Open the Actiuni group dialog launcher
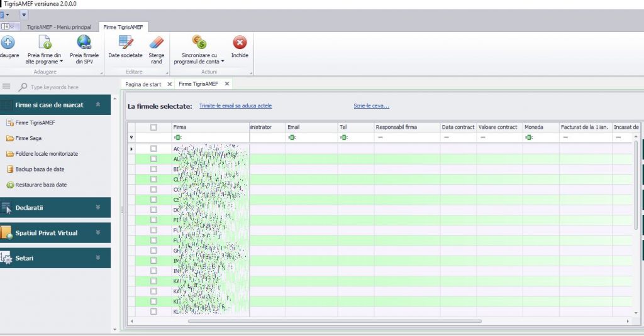Screen dimensions: 644x336 tap(251, 73)
